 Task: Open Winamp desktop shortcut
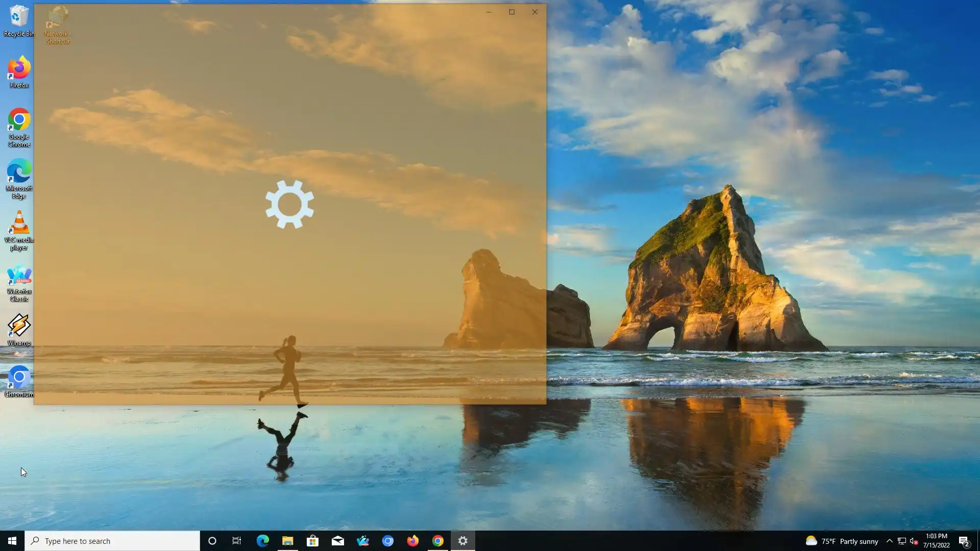[19, 329]
